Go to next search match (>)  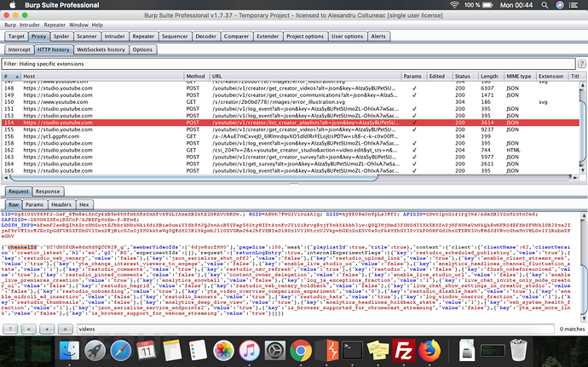[65, 330]
